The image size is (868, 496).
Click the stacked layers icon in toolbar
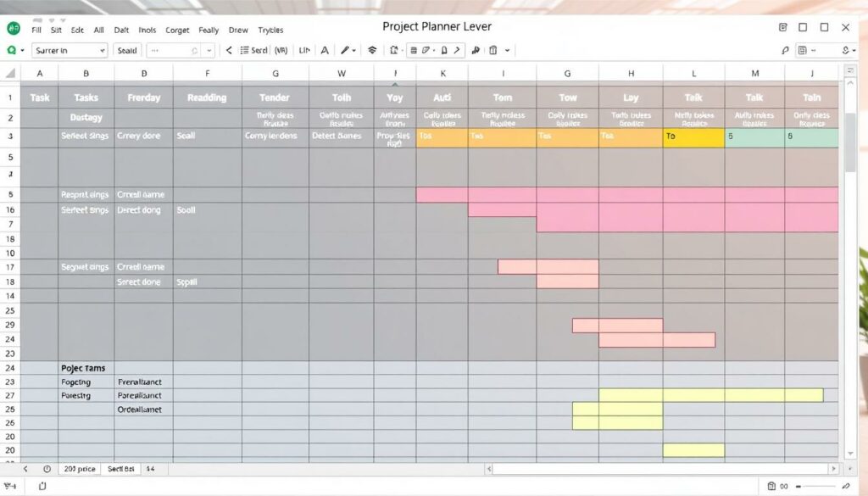(373, 50)
